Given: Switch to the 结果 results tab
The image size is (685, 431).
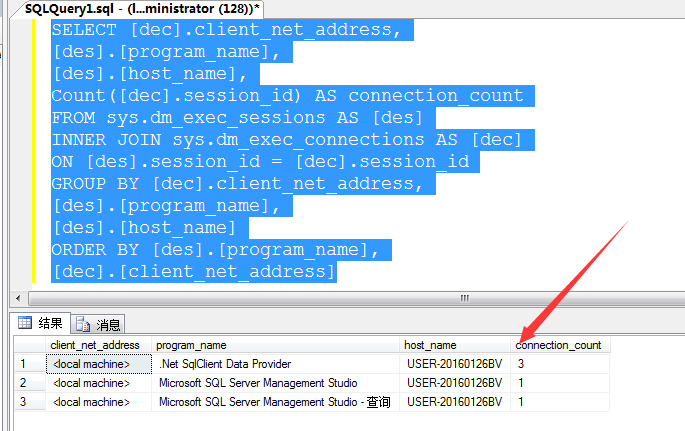Looking at the screenshot, I should pos(40,323).
